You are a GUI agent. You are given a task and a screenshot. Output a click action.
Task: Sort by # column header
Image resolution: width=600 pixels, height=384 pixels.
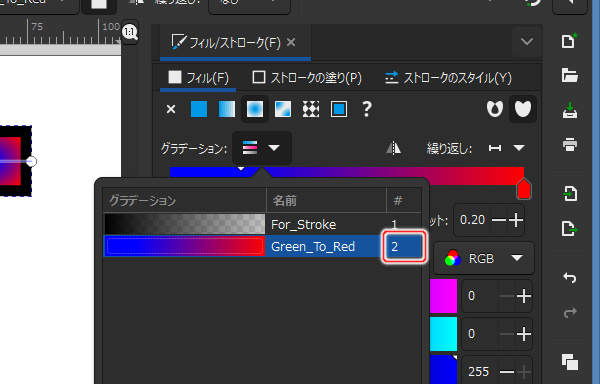pos(404,200)
